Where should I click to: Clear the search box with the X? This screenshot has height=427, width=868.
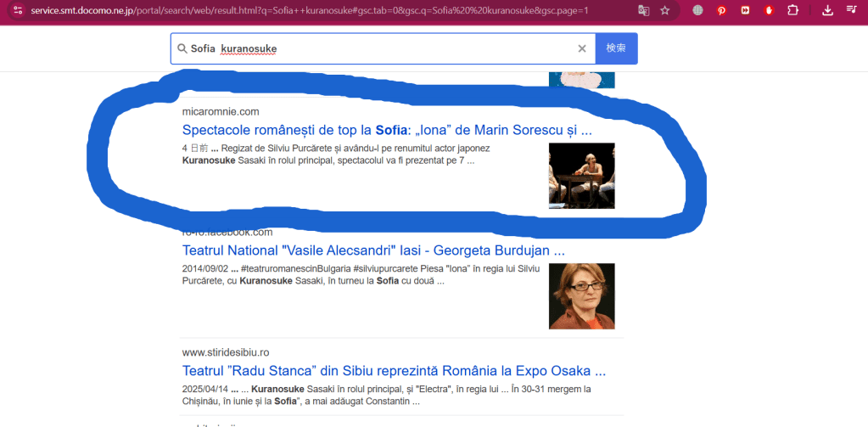[x=582, y=48]
